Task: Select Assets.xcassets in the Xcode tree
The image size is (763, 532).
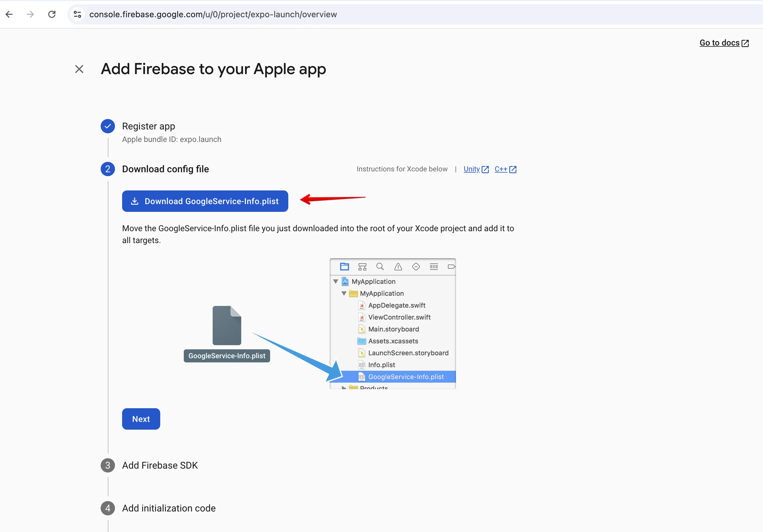Action: 393,341
